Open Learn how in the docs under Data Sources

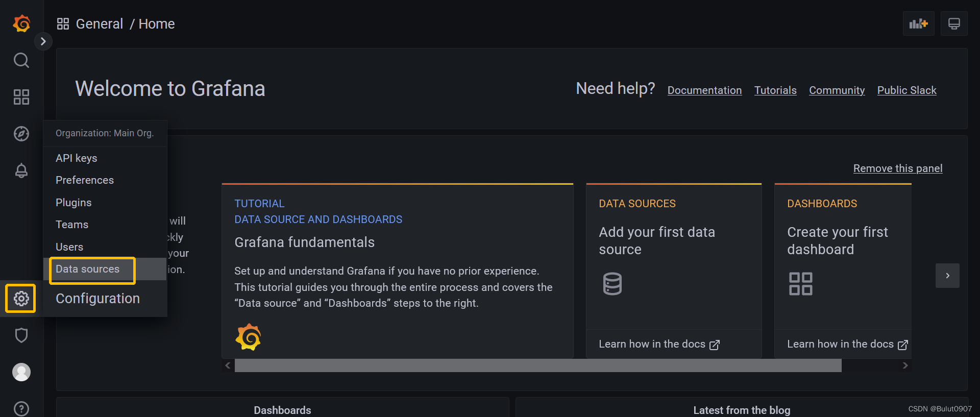coord(659,345)
